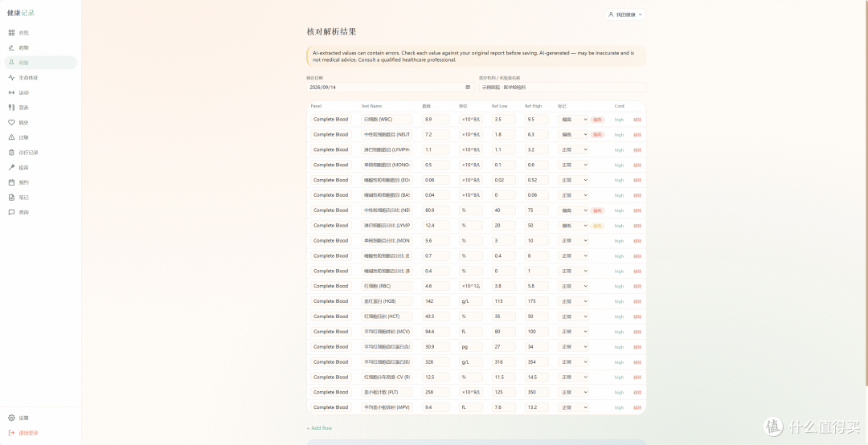Open the 诊疗记录 clipboard icon
This screenshot has height=445, width=868.
pos(11,152)
